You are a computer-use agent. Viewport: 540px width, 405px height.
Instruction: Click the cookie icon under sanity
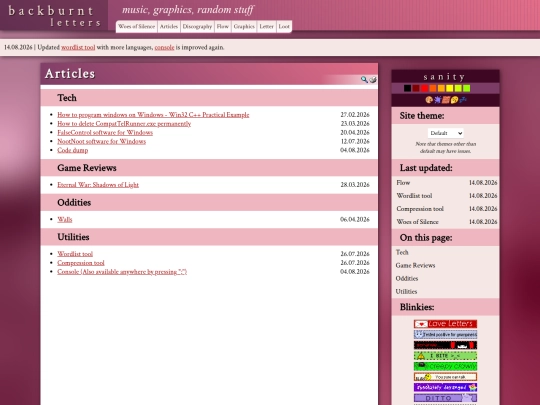coord(429,100)
